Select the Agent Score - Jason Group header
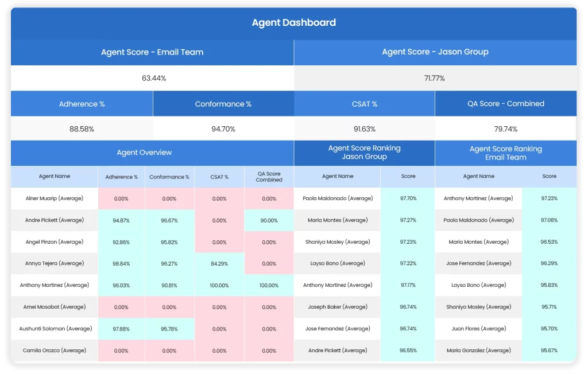 pos(435,52)
